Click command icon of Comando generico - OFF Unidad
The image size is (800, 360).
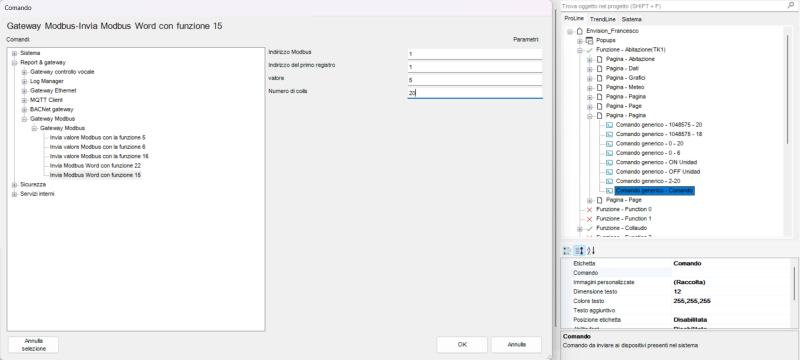click(x=609, y=172)
